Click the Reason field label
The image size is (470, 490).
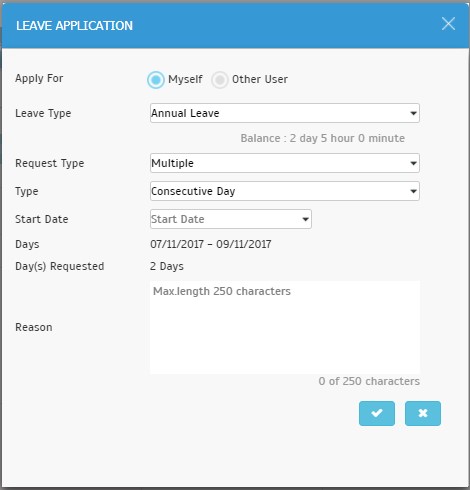[34, 327]
